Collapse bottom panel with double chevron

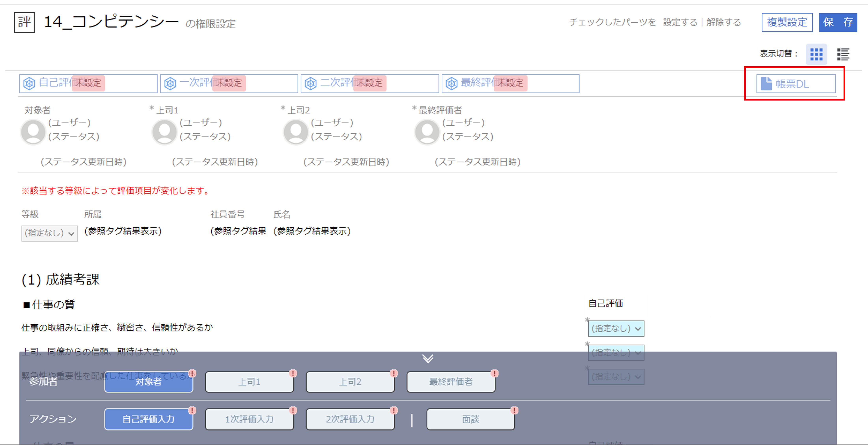(428, 358)
